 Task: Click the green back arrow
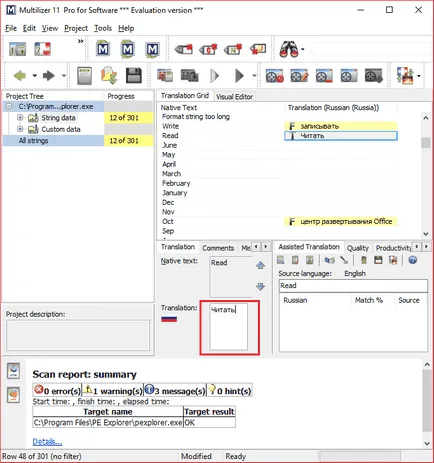pyautogui.click(x=20, y=76)
